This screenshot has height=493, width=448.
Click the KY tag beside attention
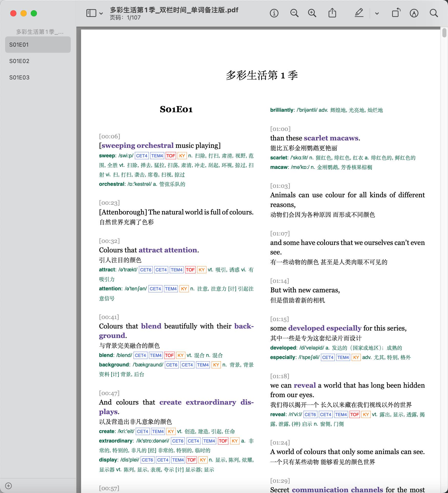(x=184, y=289)
